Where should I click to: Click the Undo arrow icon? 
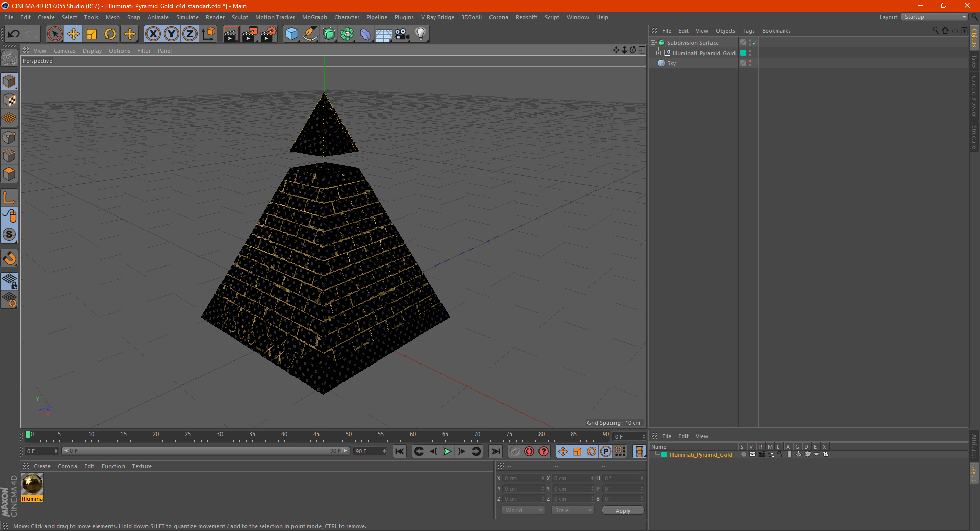coord(14,34)
